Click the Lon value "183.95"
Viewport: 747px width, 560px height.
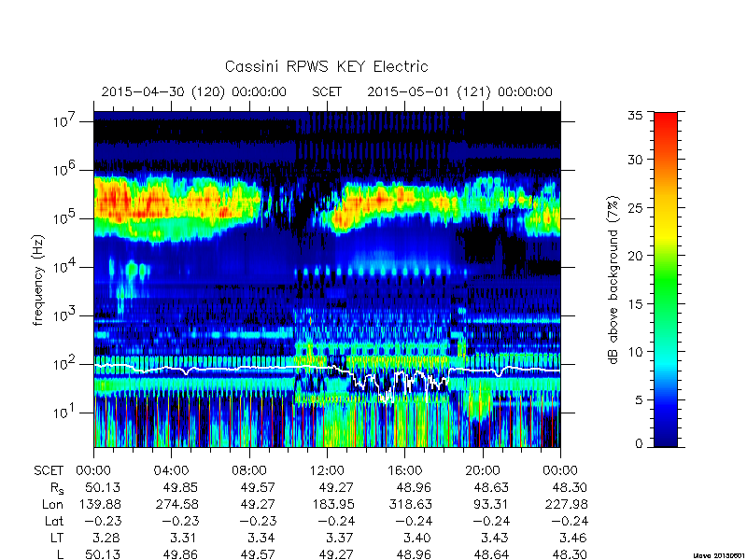coord(333,504)
